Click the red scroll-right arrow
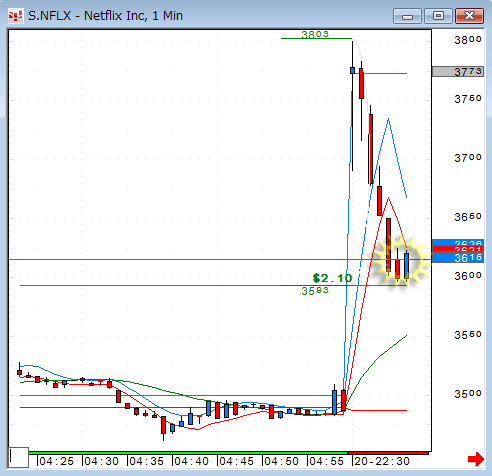 click(x=476, y=460)
